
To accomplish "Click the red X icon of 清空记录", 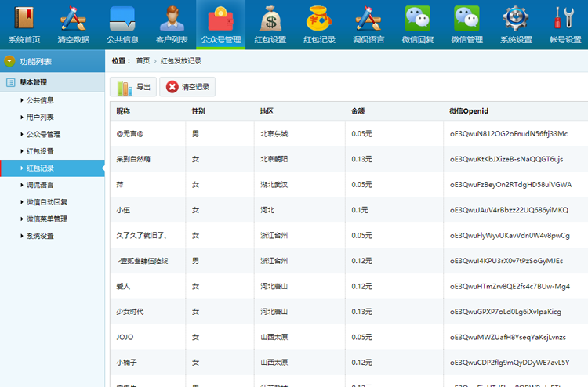I will pyautogui.click(x=172, y=87).
